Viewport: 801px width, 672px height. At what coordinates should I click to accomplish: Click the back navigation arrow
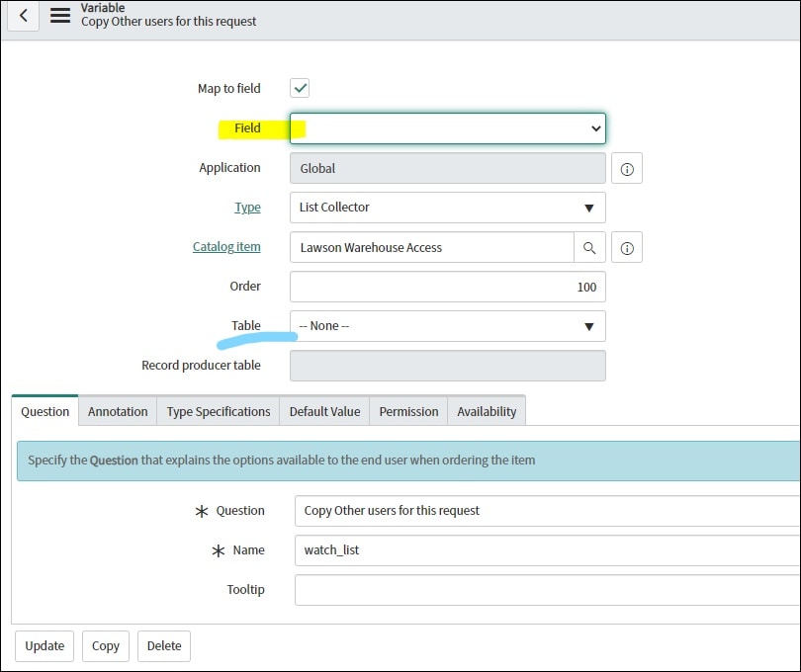(22, 16)
